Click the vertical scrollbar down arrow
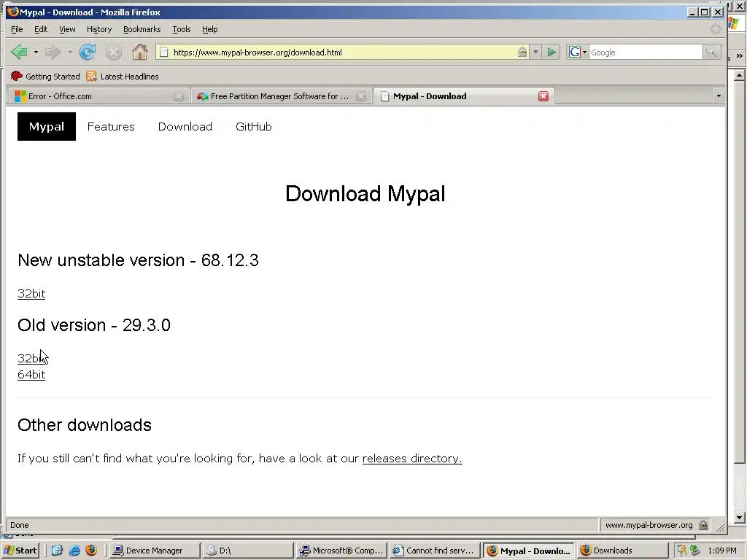This screenshot has height=560, width=747. click(x=740, y=518)
